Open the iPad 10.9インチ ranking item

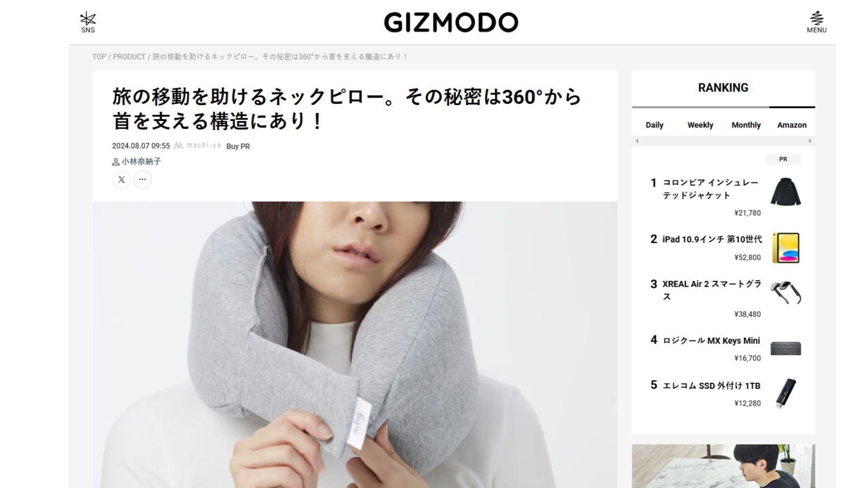pyautogui.click(x=725, y=248)
